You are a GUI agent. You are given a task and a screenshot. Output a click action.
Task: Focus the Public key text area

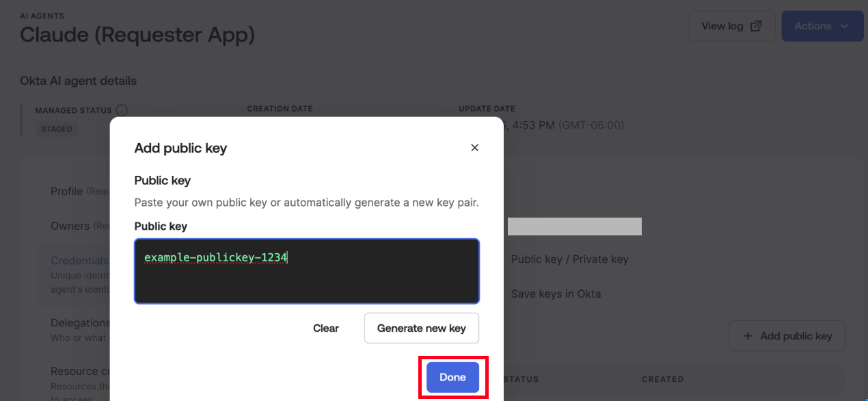pyautogui.click(x=307, y=271)
